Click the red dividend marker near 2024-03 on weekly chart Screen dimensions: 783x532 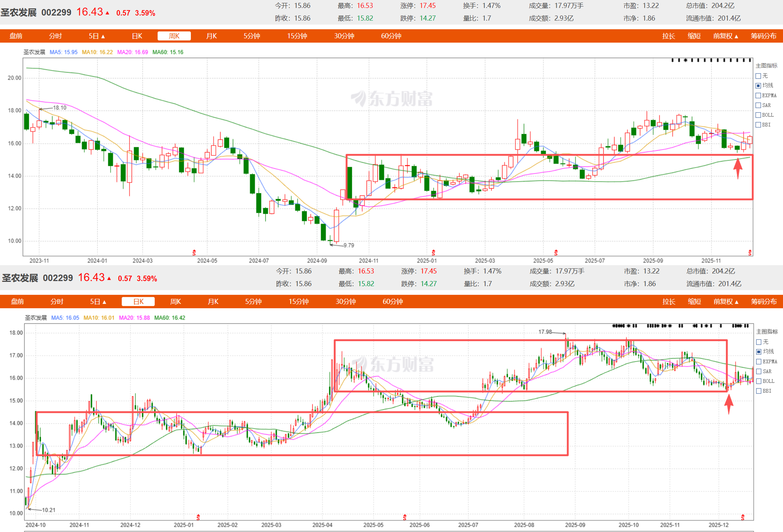(194, 252)
